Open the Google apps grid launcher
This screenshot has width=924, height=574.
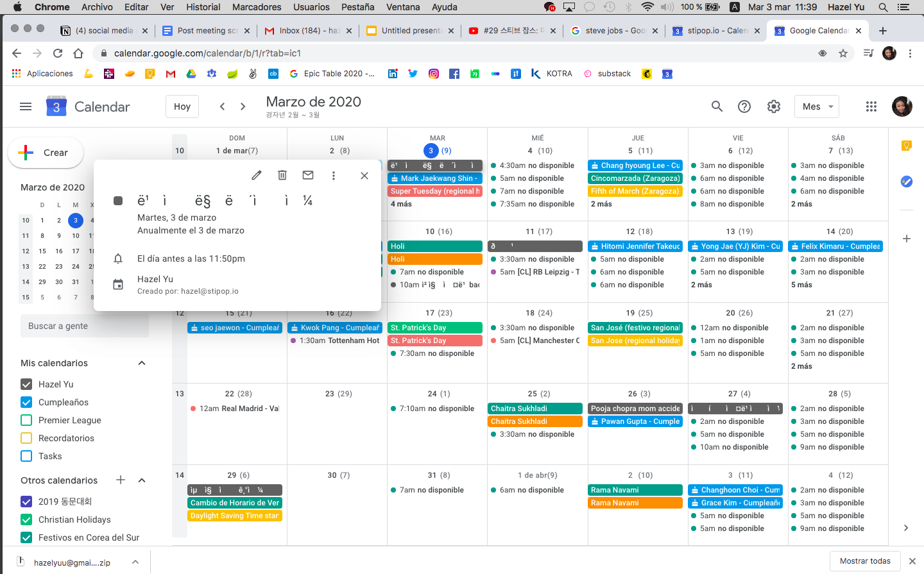pos(871,106)
